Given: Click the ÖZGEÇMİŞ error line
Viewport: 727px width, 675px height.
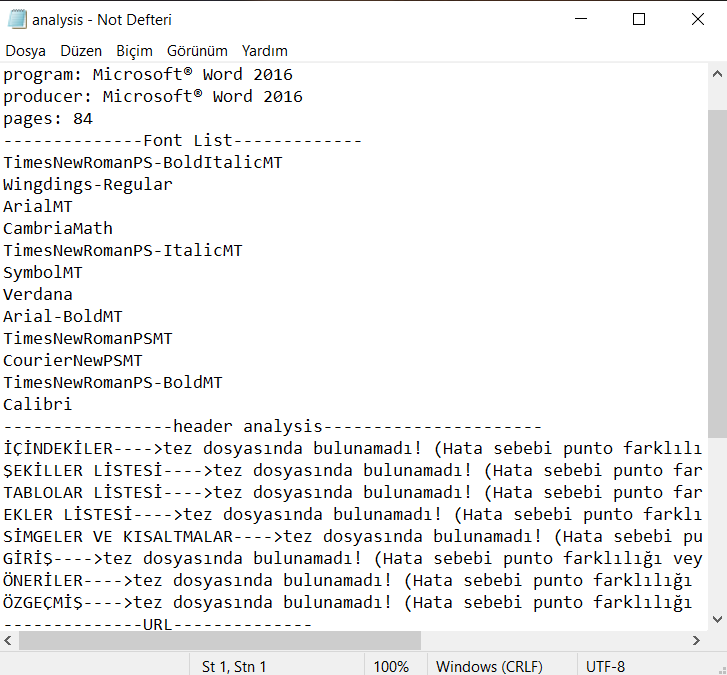Looking at the screenshot, I should coord(347,603).
